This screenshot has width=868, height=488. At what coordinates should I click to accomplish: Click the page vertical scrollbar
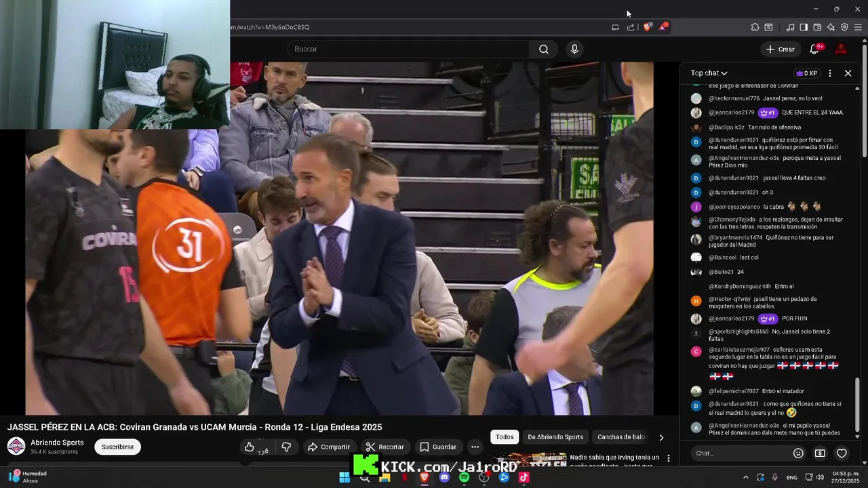point(865,102)
